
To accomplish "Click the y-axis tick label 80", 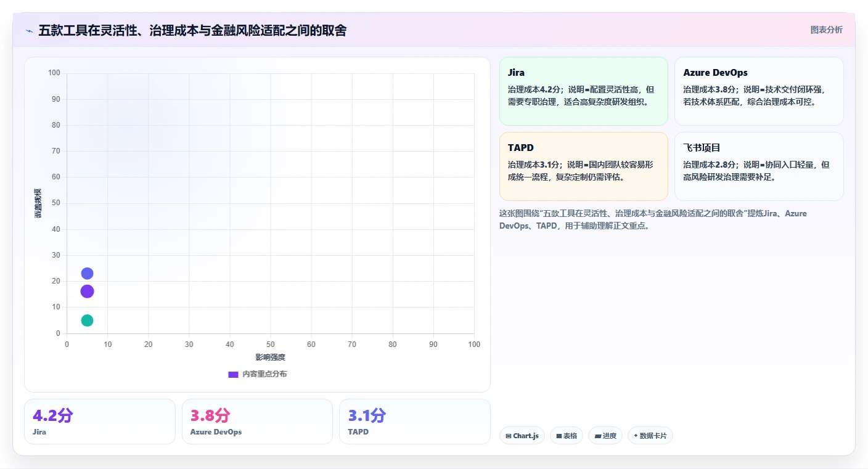I will tap(56, 125).
